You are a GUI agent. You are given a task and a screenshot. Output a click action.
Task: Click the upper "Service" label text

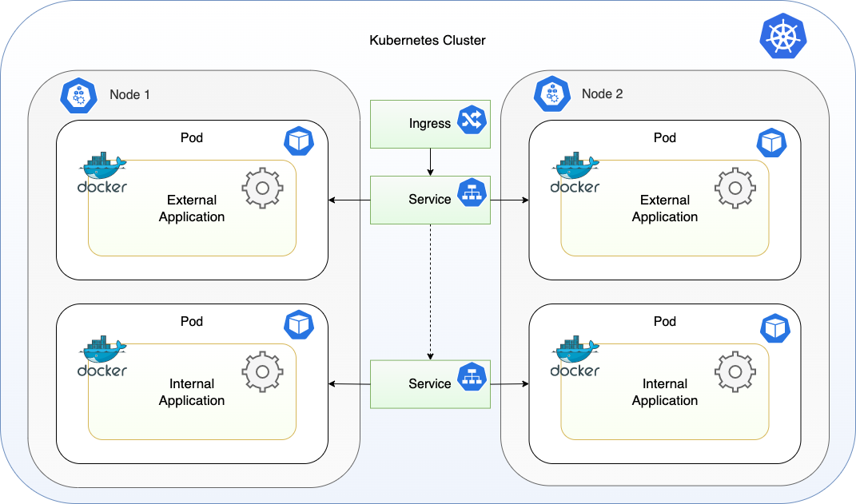(x=430, y=200)
